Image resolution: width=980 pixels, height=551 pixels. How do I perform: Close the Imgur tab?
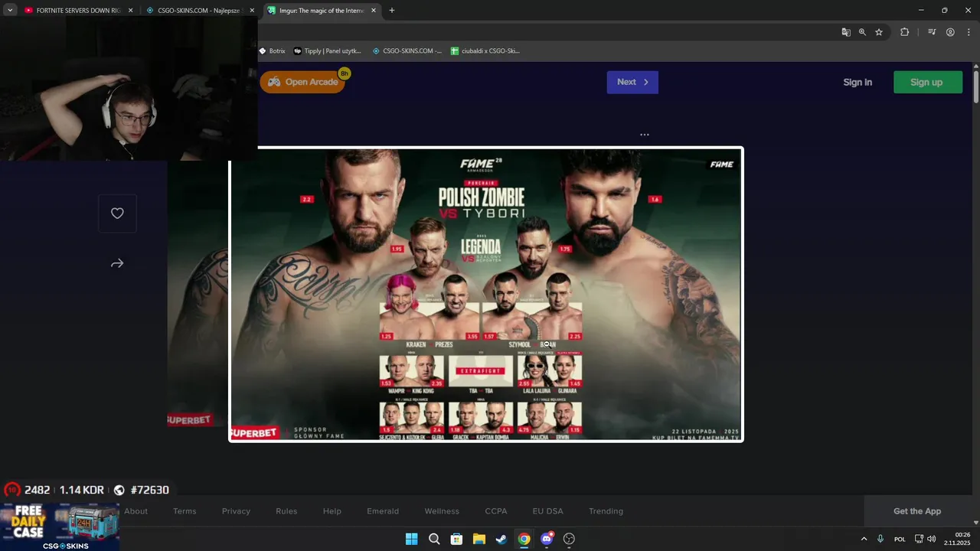tap(373, 11)
